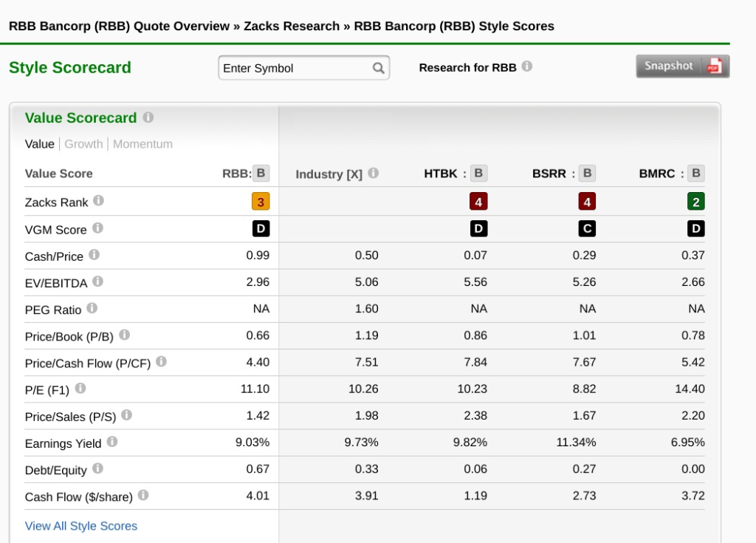This screenshot has width=756, height=543.
Task: Click RBB EV/EBITDA value 2.96
Action: coord(258,282)
